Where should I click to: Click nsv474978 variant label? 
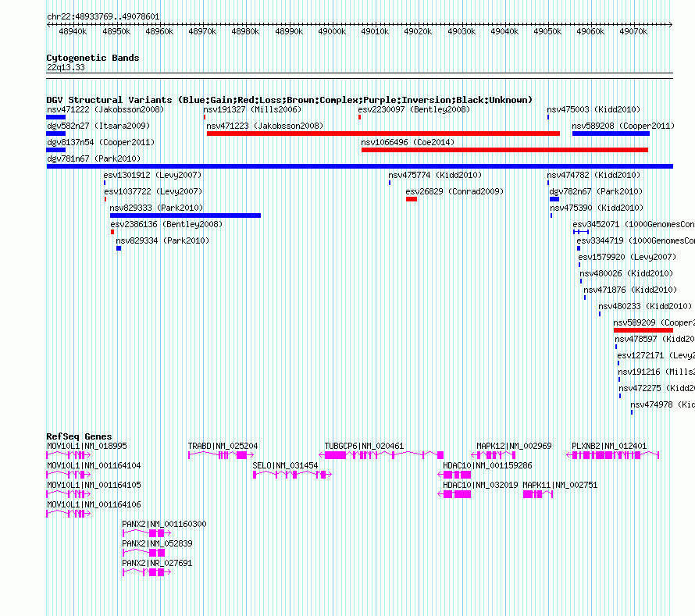click(663, 404)
